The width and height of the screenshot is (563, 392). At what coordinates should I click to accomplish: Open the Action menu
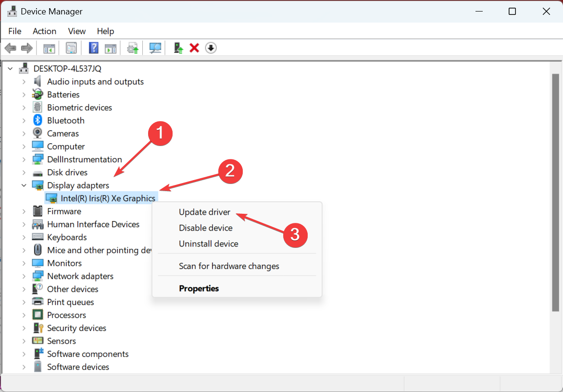point(45,31)
